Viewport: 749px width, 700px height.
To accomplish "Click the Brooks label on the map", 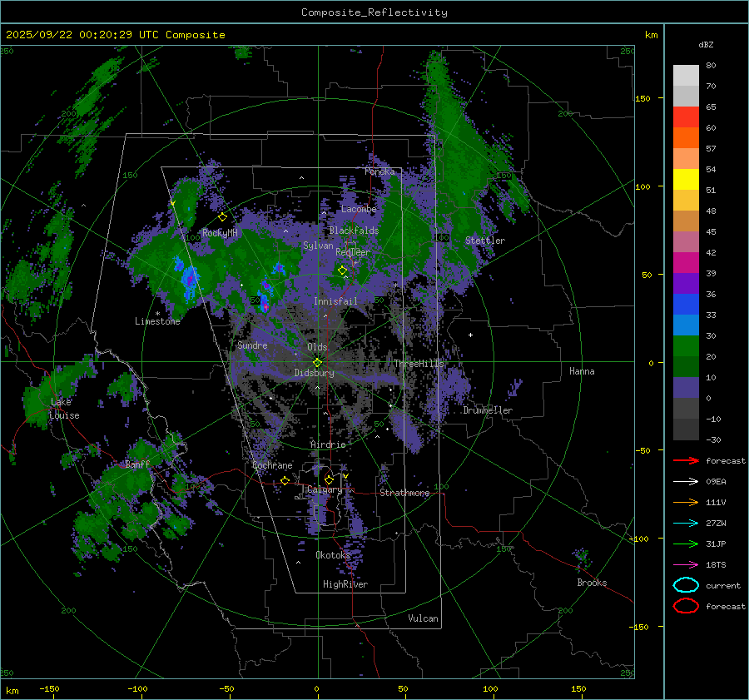I will pos(592,583).
